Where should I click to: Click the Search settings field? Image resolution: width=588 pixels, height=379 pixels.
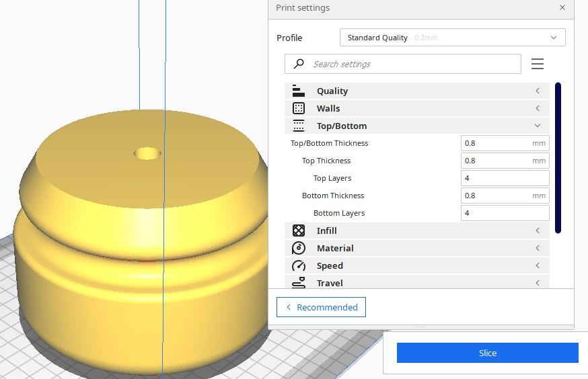click(403, 64)
